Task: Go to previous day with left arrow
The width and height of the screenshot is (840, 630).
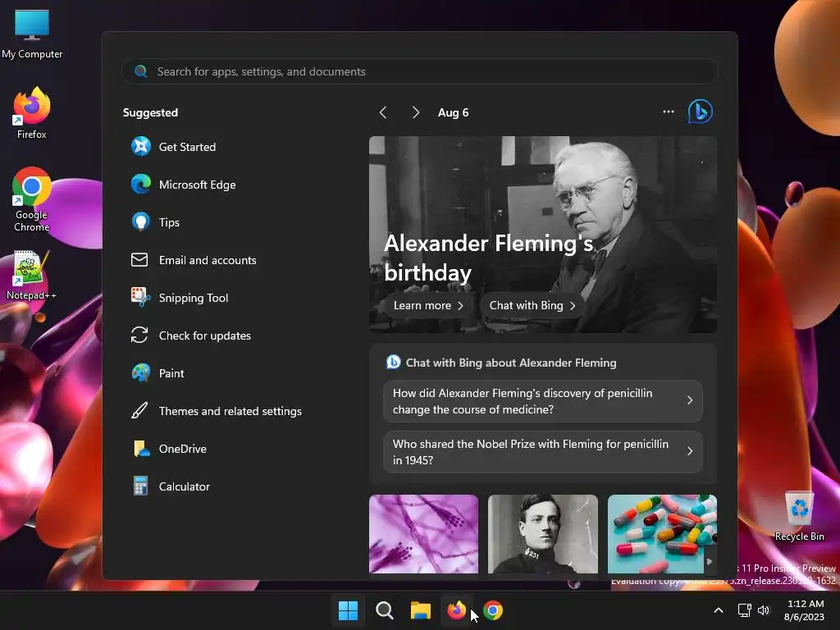Action: coord(383,112)
